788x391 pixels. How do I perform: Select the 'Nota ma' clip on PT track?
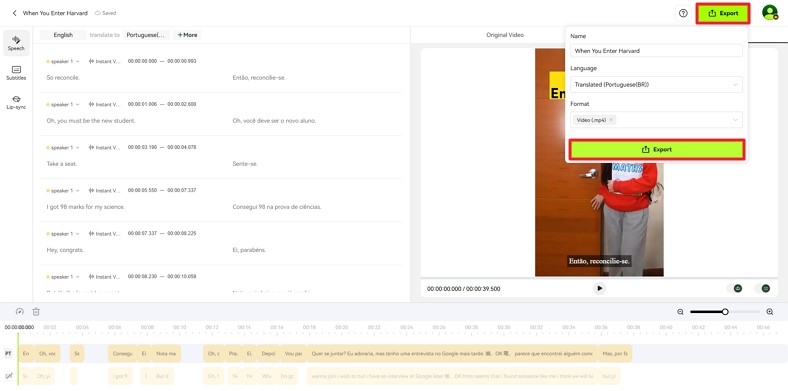click(165, 354)
